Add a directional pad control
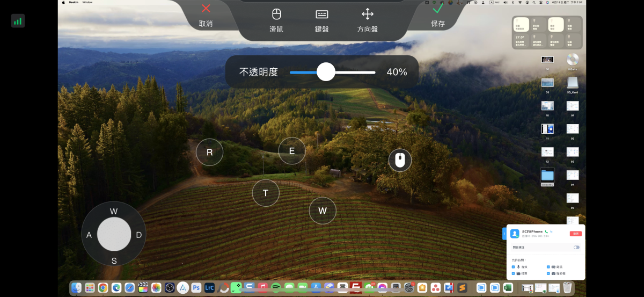644x297 pixels. tap(367, 20)
